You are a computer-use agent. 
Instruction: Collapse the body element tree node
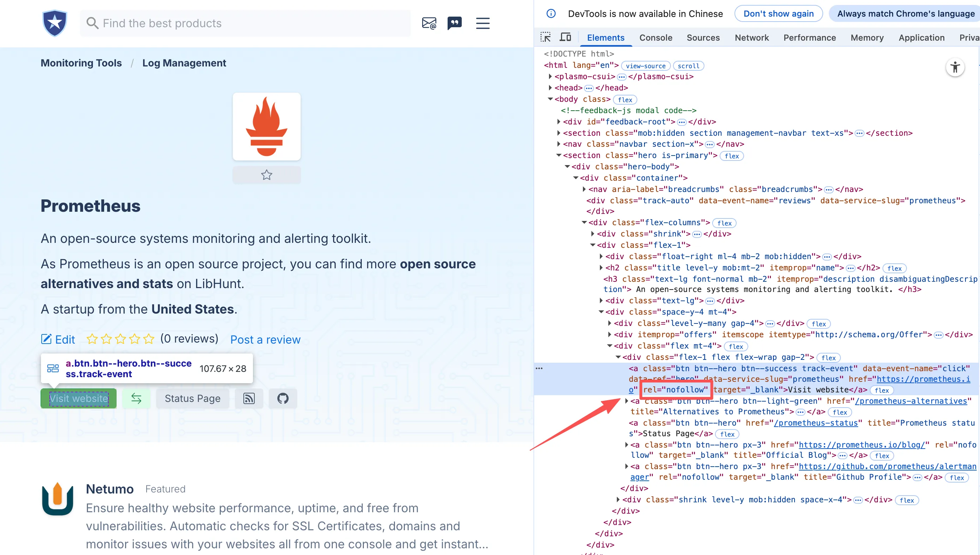pyautogui.click(x=550, y=99)
